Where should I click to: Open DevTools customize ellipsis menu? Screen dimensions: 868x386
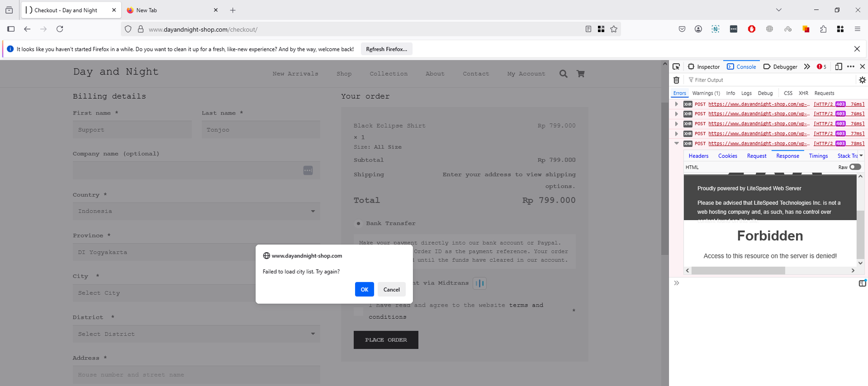(851, 66)
